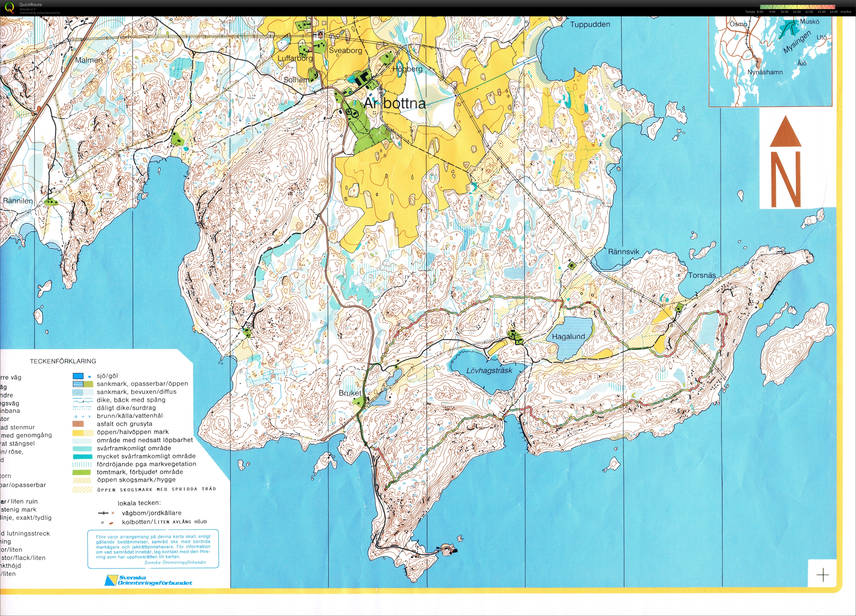Click the 'Torsnäs' place name
This screenshot has height=616, width=856.
tap(702, 275)
